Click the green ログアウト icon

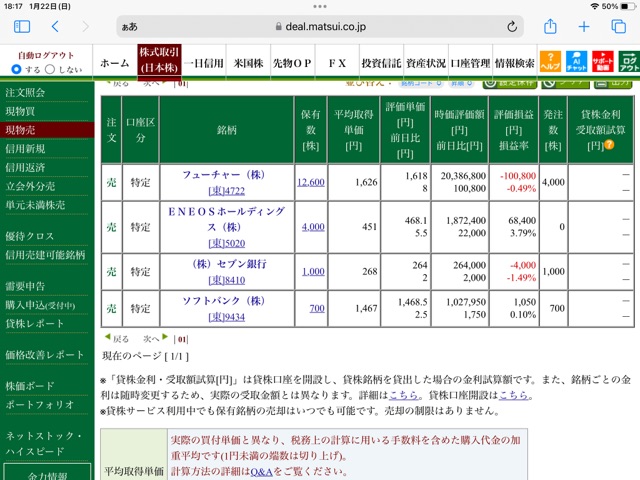[629, 62]
